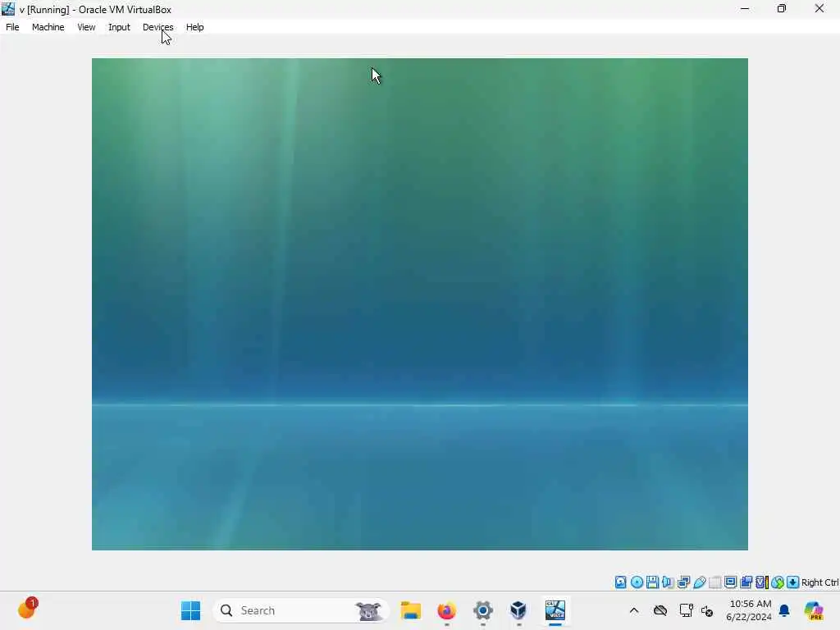840x630 pixels.
Task: Click the network adapter status icon
Action: coord(683,582)
